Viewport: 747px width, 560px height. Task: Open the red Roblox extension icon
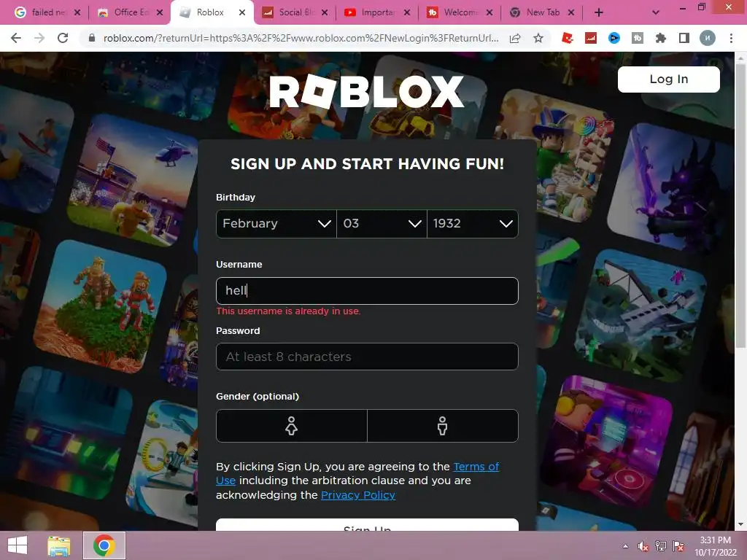pyautogui.click(x=568, y=38)
